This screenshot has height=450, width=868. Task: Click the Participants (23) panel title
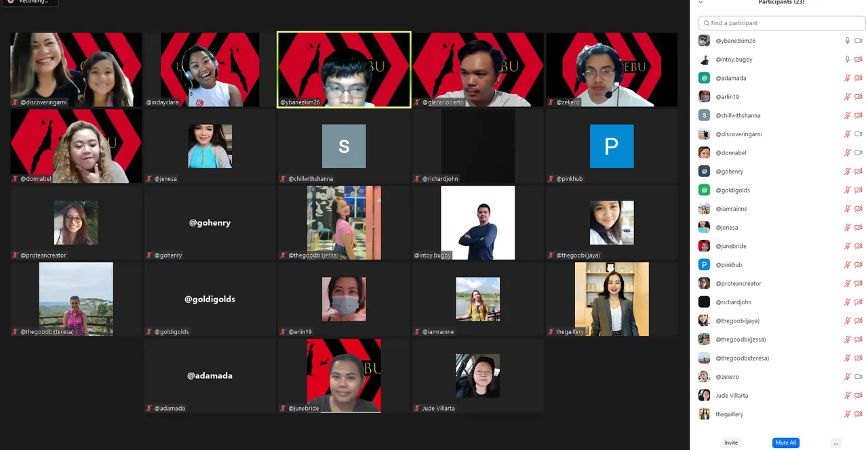[781, 2]
